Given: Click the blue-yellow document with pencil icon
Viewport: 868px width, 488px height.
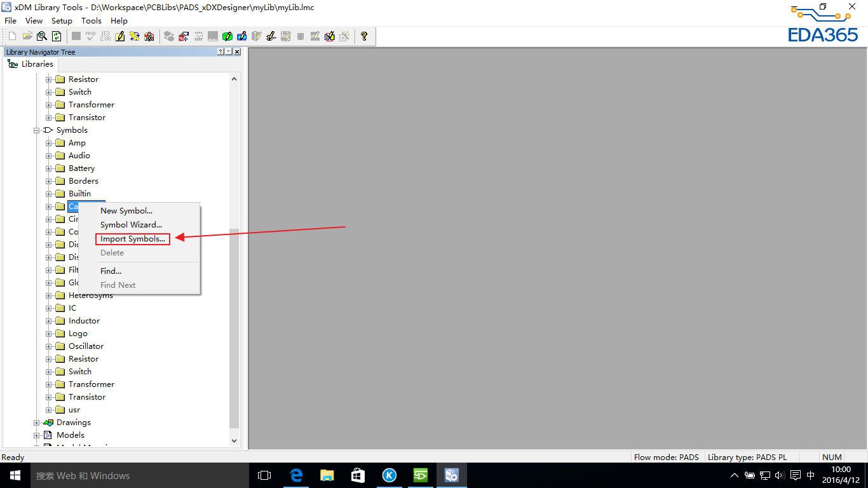Looking at the screenshot, I should pyautogui.click(x=330, y=36).
